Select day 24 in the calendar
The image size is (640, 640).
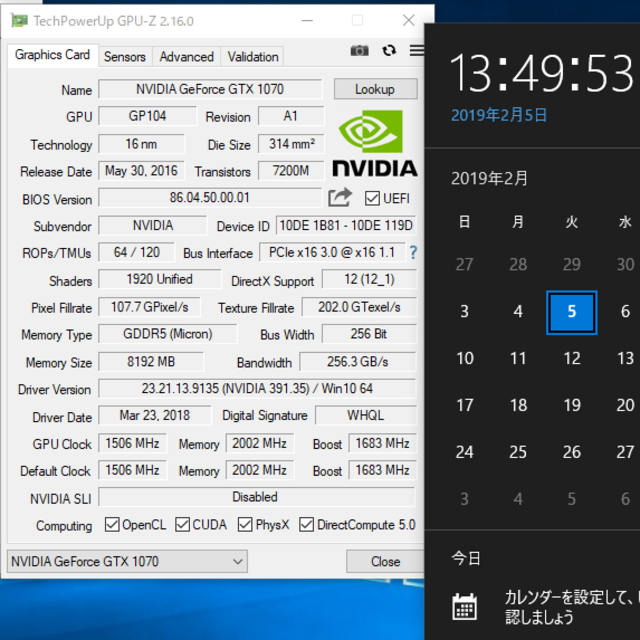tap(464, 452)
